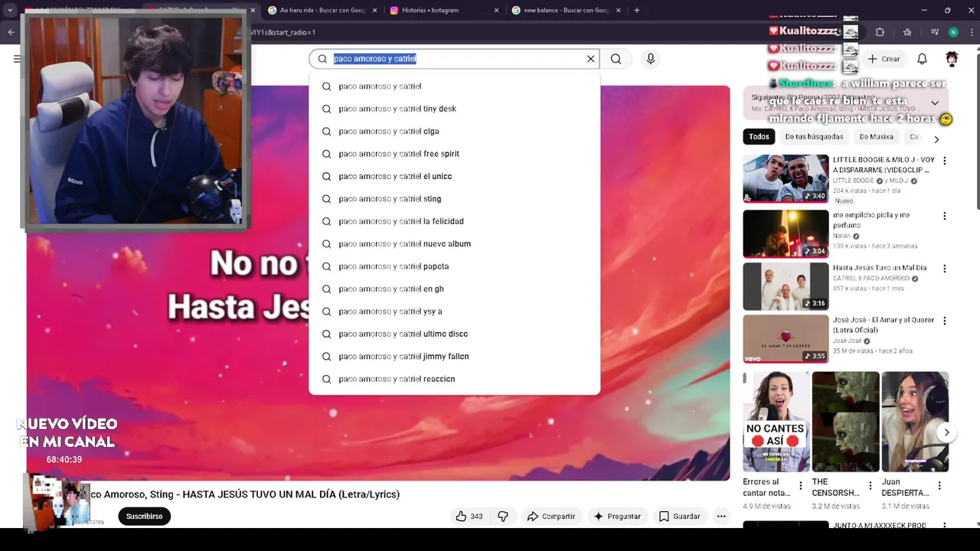980x551 pixels.
Task: Open the browser extensions puzzle icon
Action: coord(880,32)
